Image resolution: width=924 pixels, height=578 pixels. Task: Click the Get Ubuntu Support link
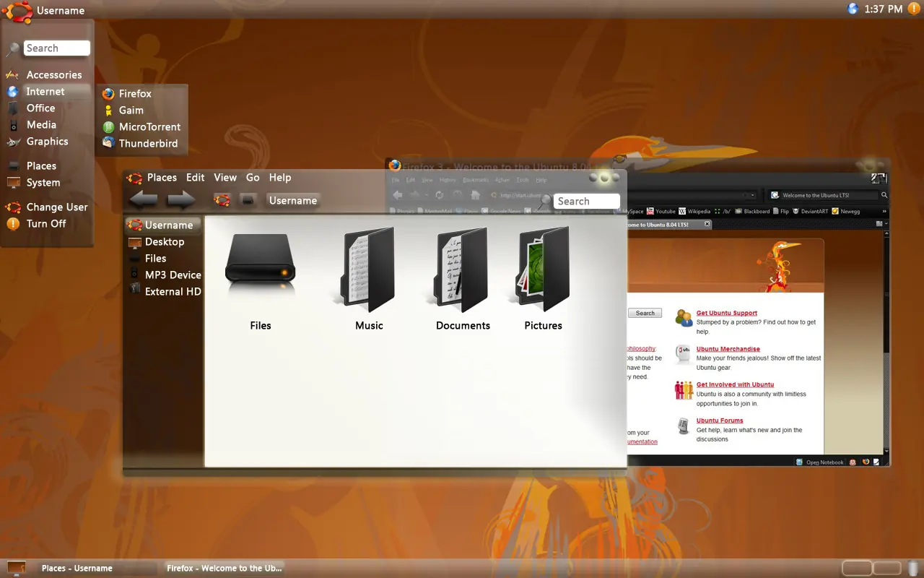click(726, 313)
